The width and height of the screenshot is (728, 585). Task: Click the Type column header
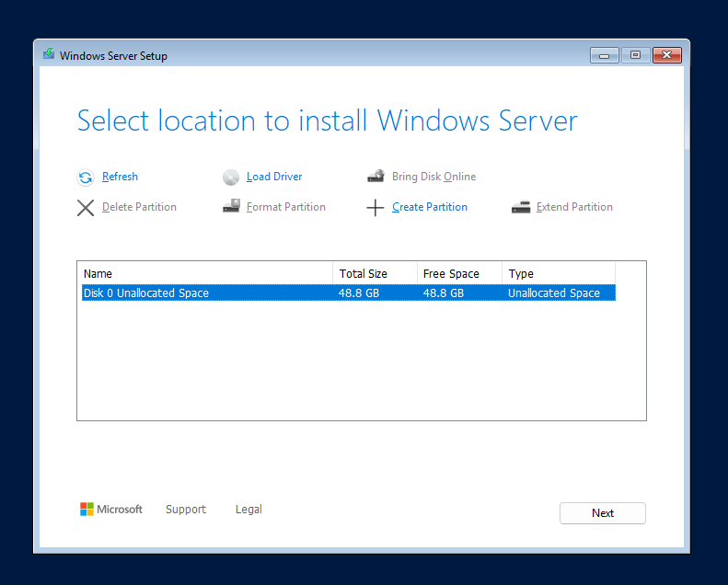pyautogui.click(x=559, y=274)
